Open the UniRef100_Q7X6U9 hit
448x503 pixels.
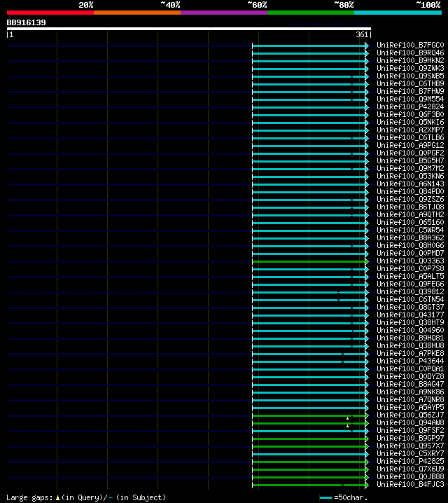point(410,469)
